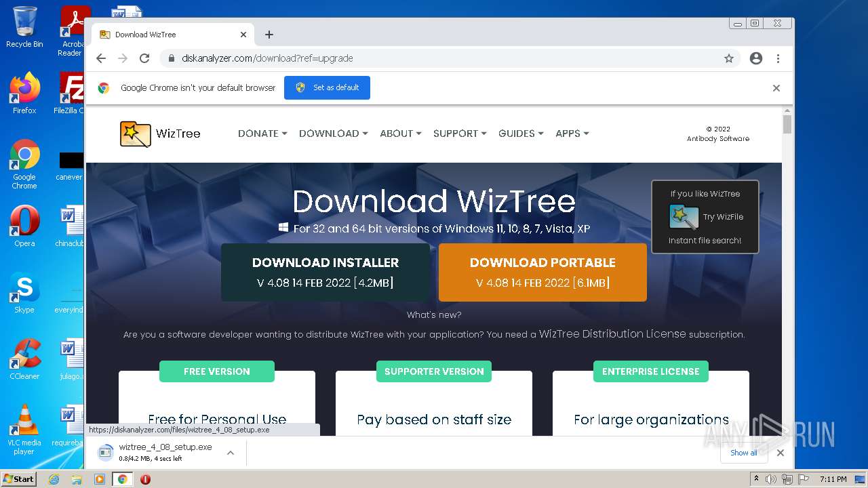The image size is (868, 488).
Task: Open the What's new? link
Action: click(434, 315)
